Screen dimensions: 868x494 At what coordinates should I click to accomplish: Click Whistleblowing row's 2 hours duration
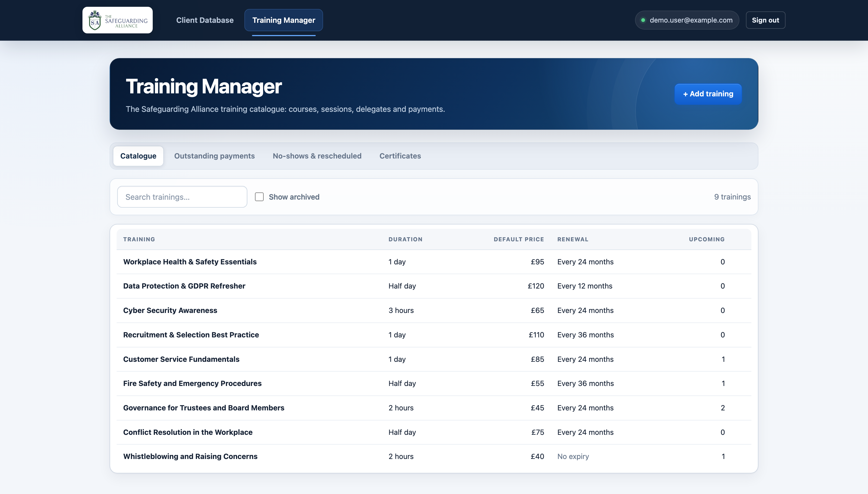[401, 456]
